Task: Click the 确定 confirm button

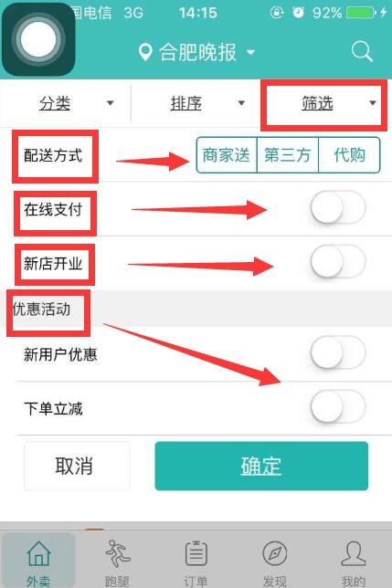Action: click(x=261, y=466)
